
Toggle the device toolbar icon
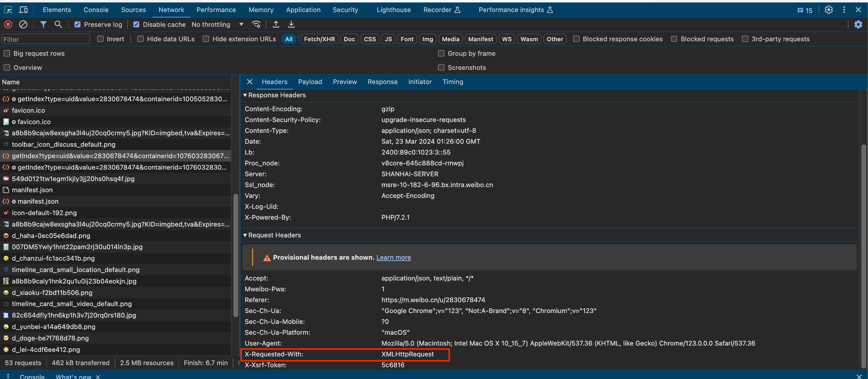(23, 10)
